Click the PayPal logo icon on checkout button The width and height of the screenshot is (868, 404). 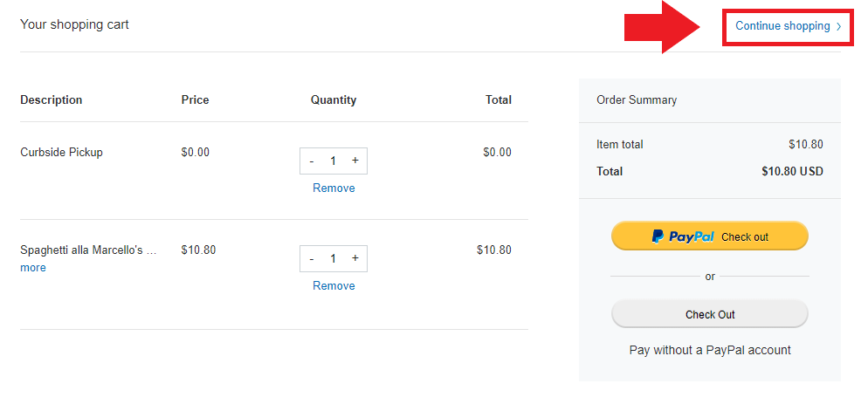pyautogui.click(x=658, y=236)
